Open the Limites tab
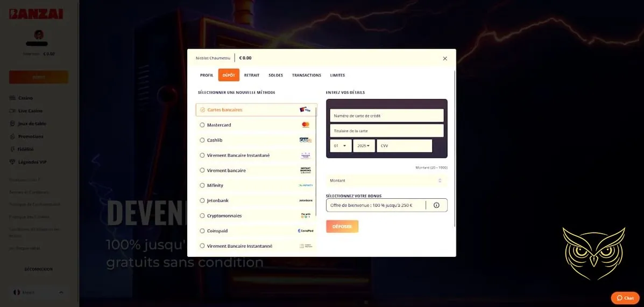This screenshot has height=307, width=644. pyautogui.click(x=338, y=75)
